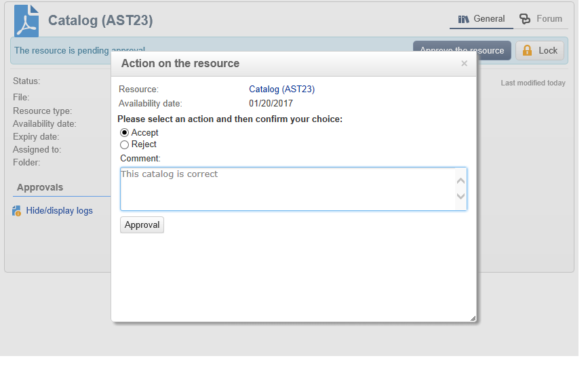Click the Catalog (AST23) page title
Viewport: 588px width, 373px height.
tap(100, 20)
